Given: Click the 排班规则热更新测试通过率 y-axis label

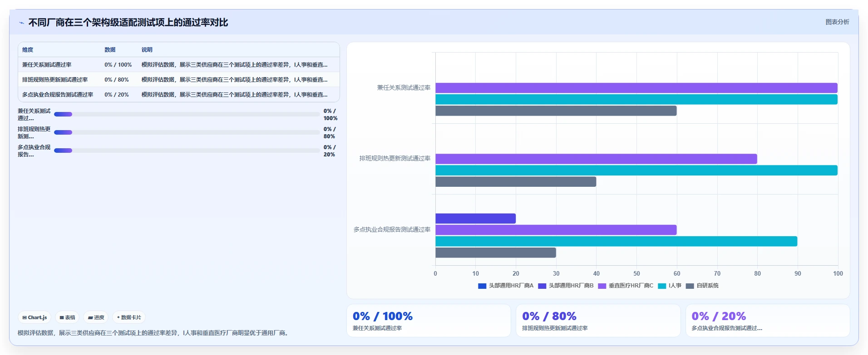Looking at the screenshot, I should pyautogui.click(x=395, y=158).
